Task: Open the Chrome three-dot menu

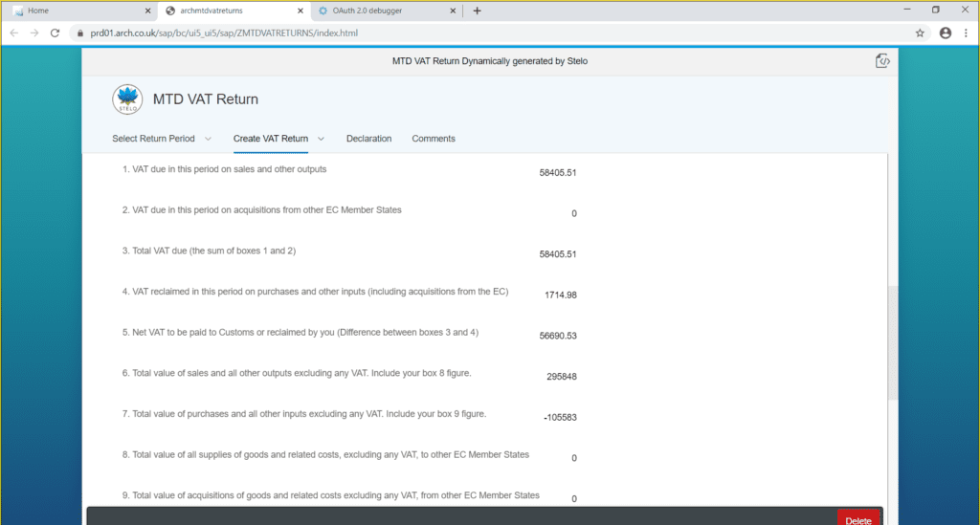Action: pos(967,33)
